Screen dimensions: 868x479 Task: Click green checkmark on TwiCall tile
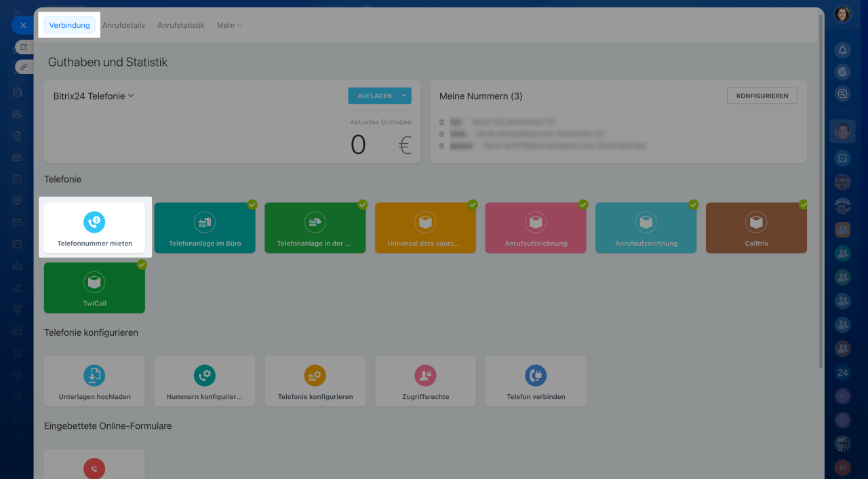pos(142,265)
